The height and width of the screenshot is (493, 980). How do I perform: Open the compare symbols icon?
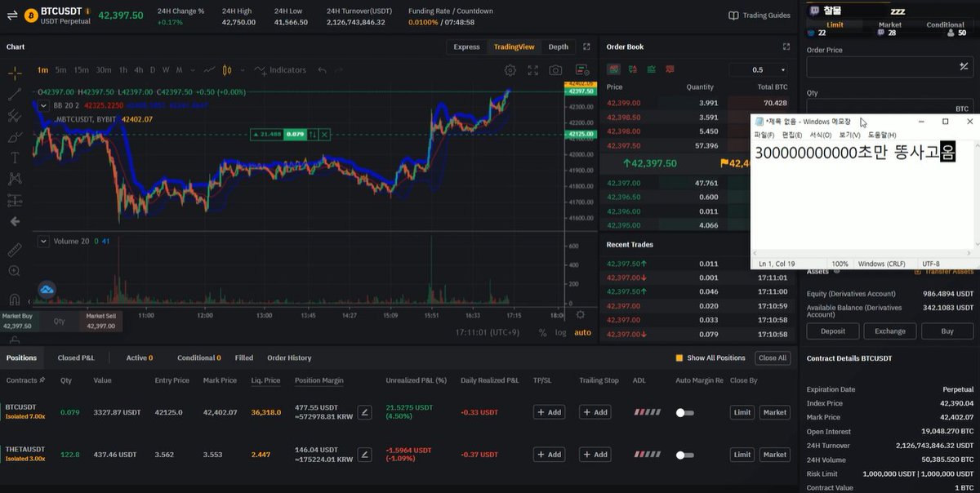pos(209,70)
